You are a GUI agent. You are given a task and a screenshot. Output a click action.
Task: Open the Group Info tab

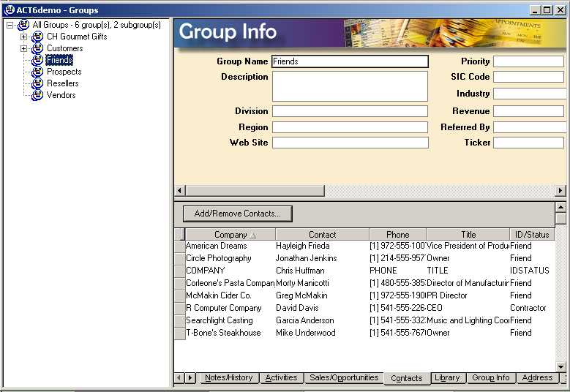(491, 378)
